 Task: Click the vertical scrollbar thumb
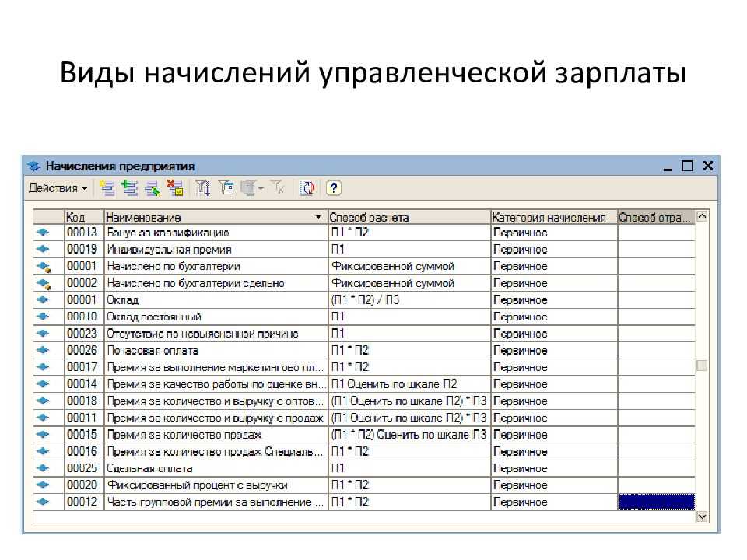coord(702,366)
